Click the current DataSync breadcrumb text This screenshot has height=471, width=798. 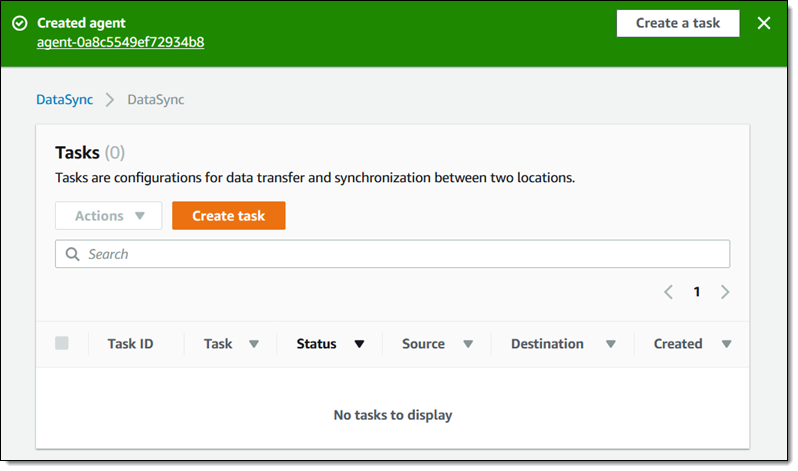(x=156, y=99)
